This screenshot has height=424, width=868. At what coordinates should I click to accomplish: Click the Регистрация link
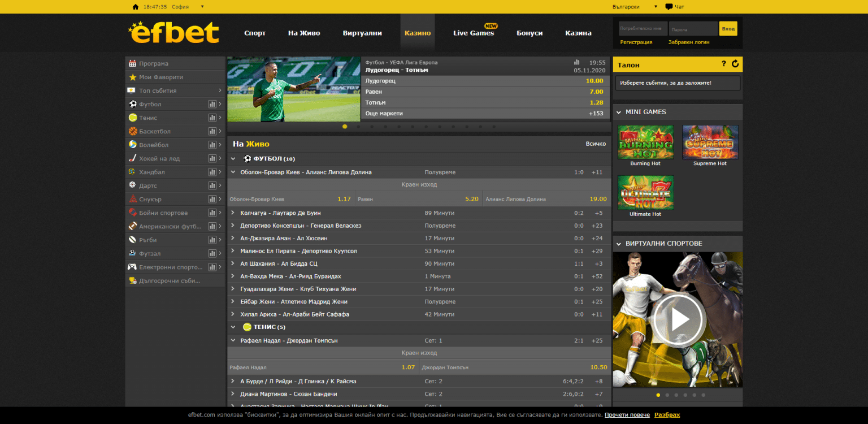pos(636,42)
